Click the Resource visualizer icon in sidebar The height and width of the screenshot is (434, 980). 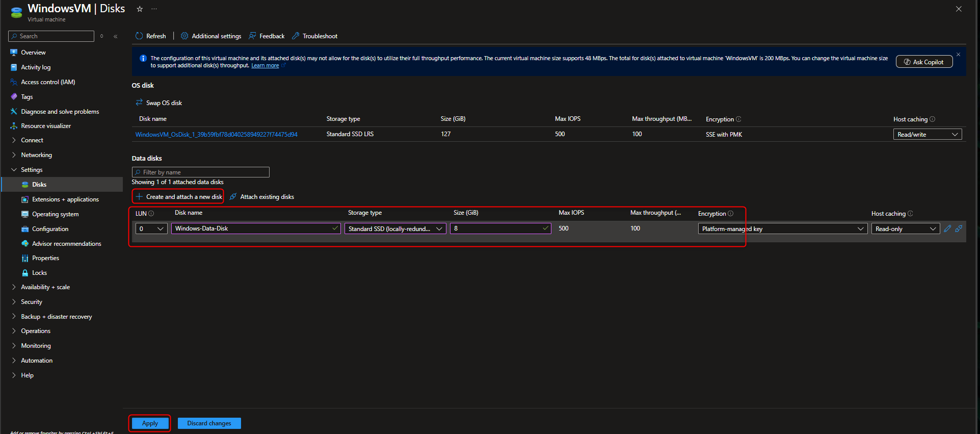[14, 126]
